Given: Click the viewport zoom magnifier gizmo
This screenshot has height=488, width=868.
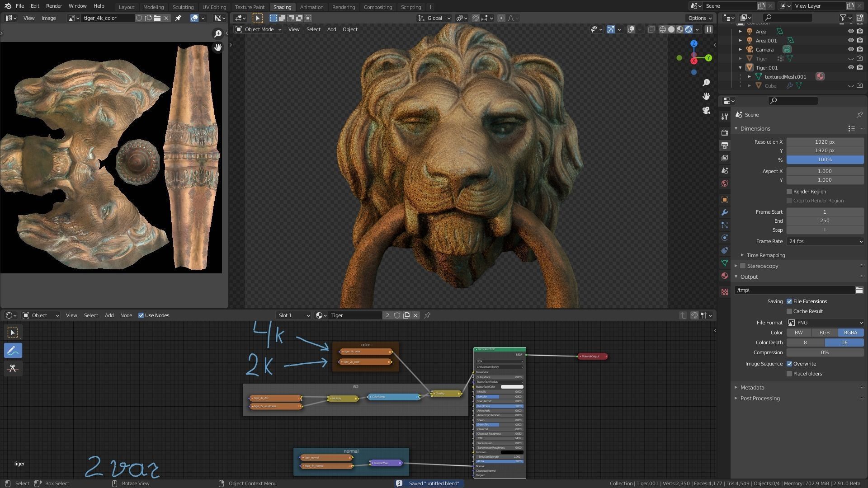Looking at the screenshot, I should [x=706, y=83].
